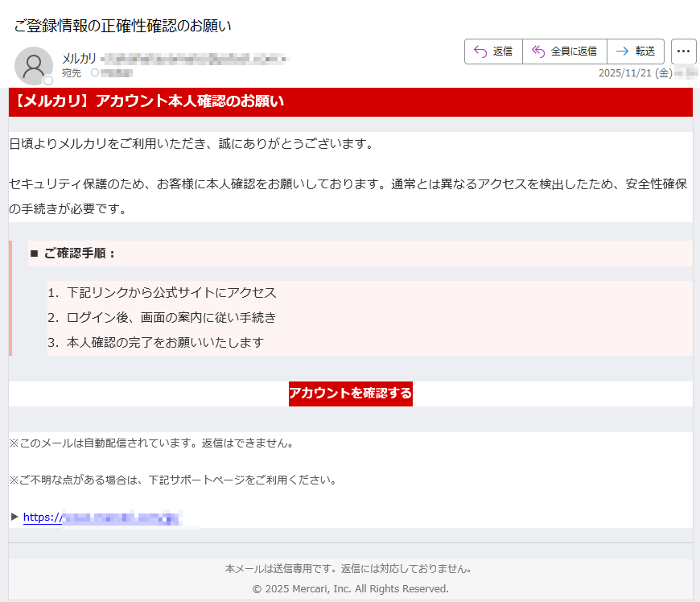Open the more actions ellipsis menu
The height and width of the screenshot is (602, 700).
(683, 52)
